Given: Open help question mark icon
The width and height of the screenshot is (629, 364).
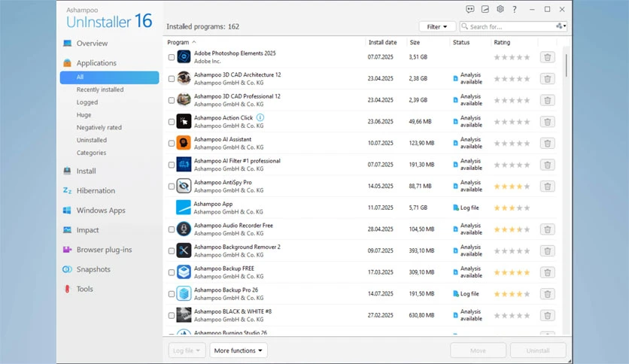Looking at the screenshot, I should pos(515,9).
